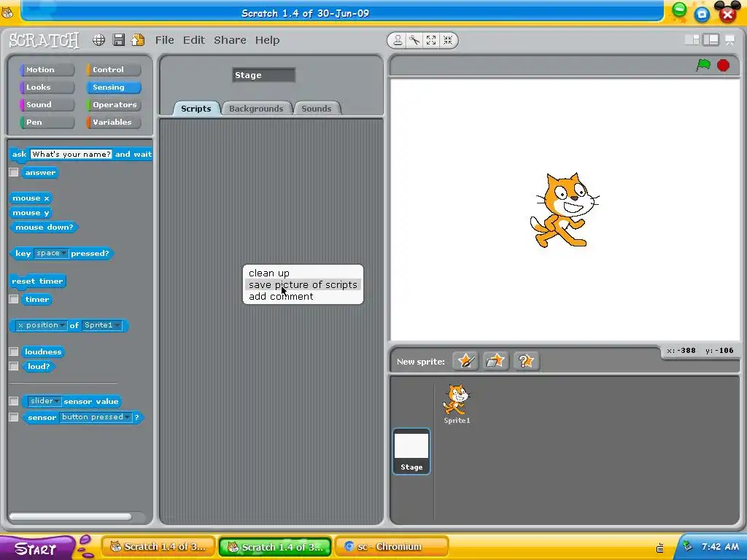The image size is (747, 560).
Task: Enter presentation mode
Action: pos(729,41)
